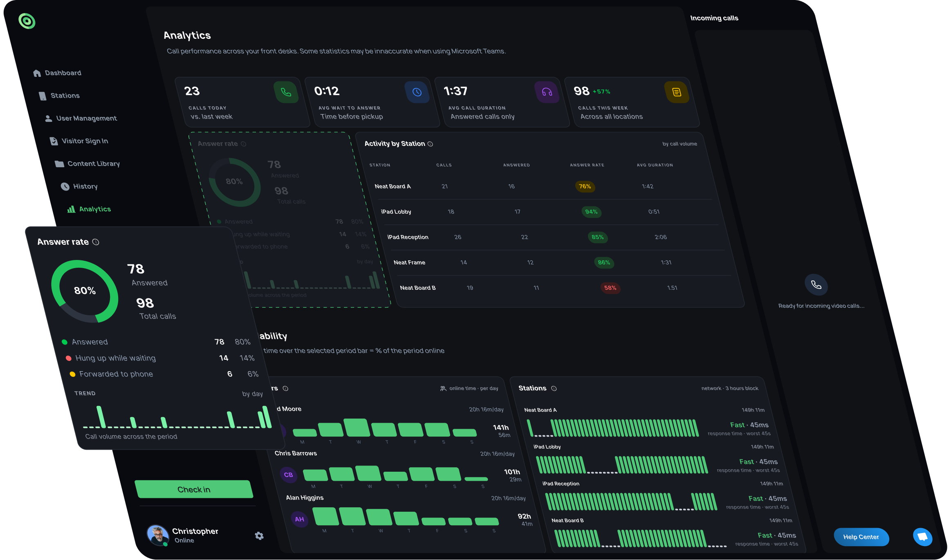The width and height of the screenshot is (951, 560).
Task: Click the CB avatar of Chris Barrows
Action: [x=289, y=475]
